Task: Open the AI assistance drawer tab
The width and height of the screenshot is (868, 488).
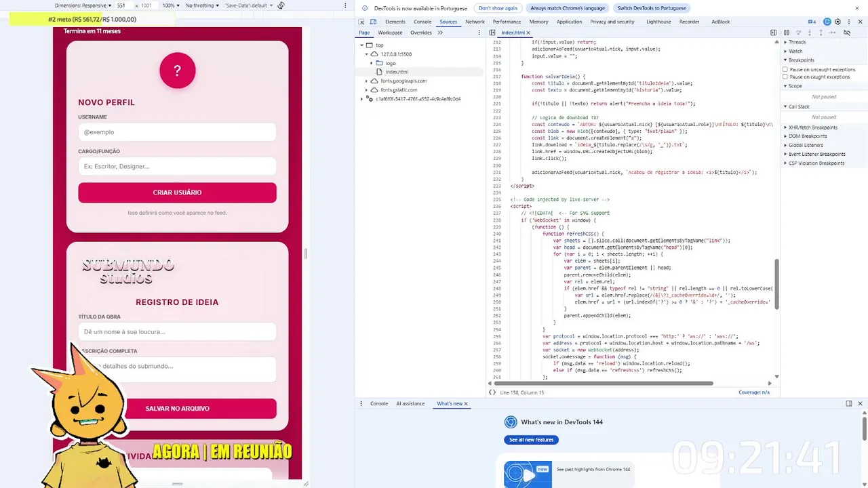Action: coord(410,404)
